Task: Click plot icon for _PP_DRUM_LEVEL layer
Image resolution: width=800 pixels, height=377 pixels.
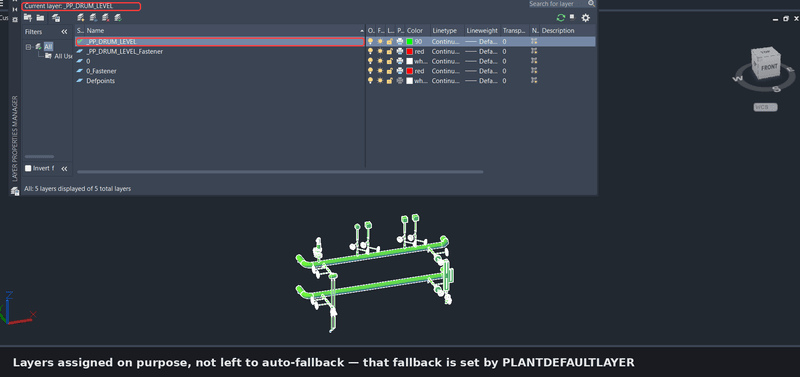Action: (400, 41)
